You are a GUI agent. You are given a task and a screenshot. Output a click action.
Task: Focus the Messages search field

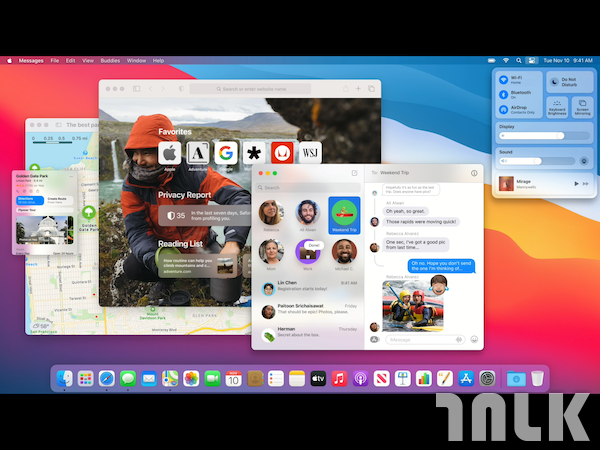pos(308,188)
